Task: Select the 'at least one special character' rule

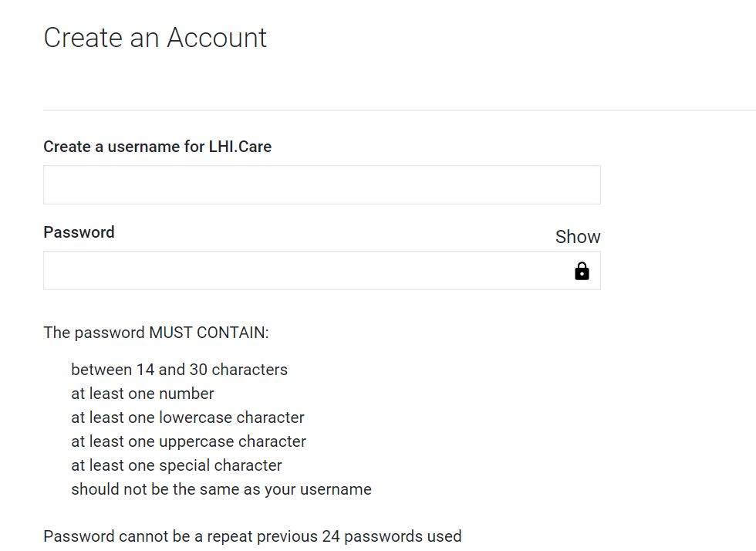Action: (177, 465)
